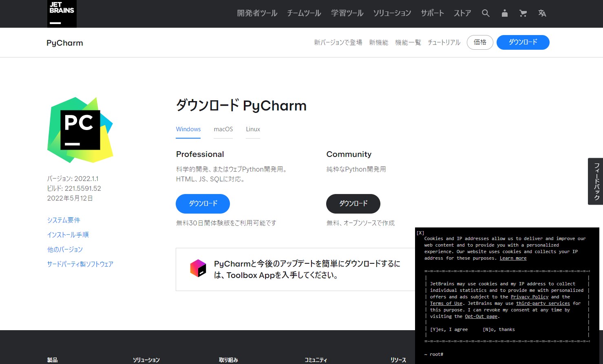Open the third-party services link
603x364 pixels.
[x=543, y=303]
